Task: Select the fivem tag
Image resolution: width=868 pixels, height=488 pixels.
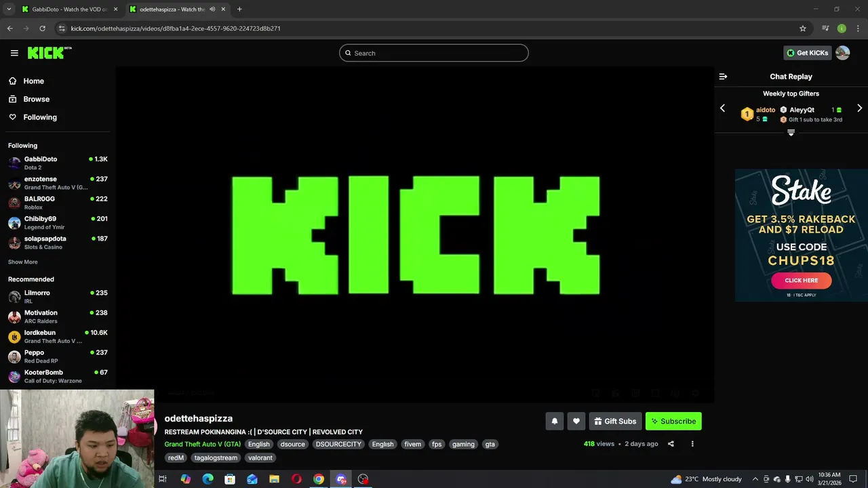Action: 413,444
